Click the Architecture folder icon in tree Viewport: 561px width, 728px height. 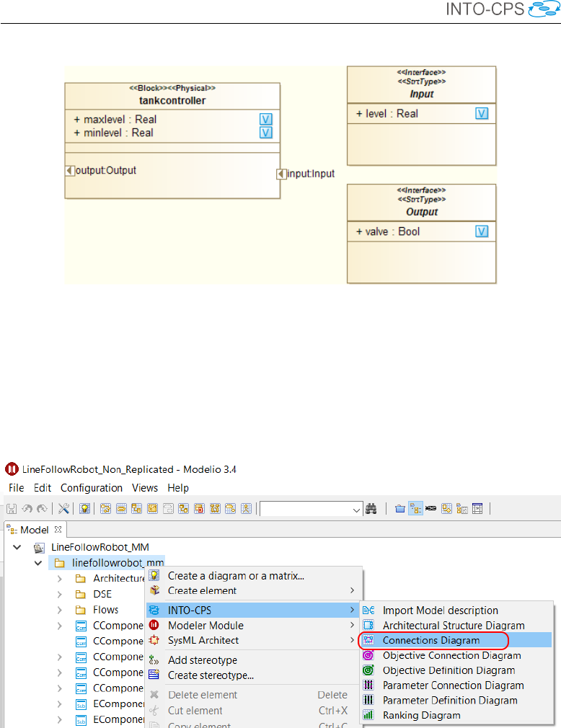(81, 579)
